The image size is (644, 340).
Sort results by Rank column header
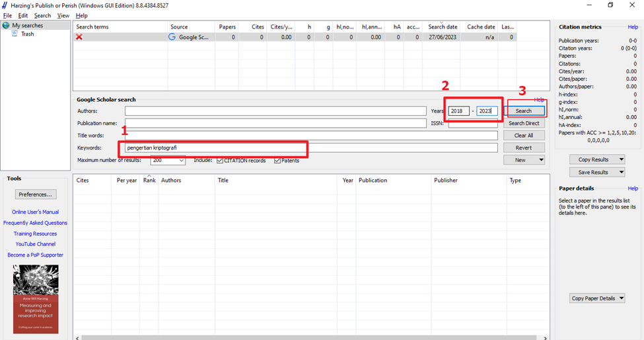point(149,181)
